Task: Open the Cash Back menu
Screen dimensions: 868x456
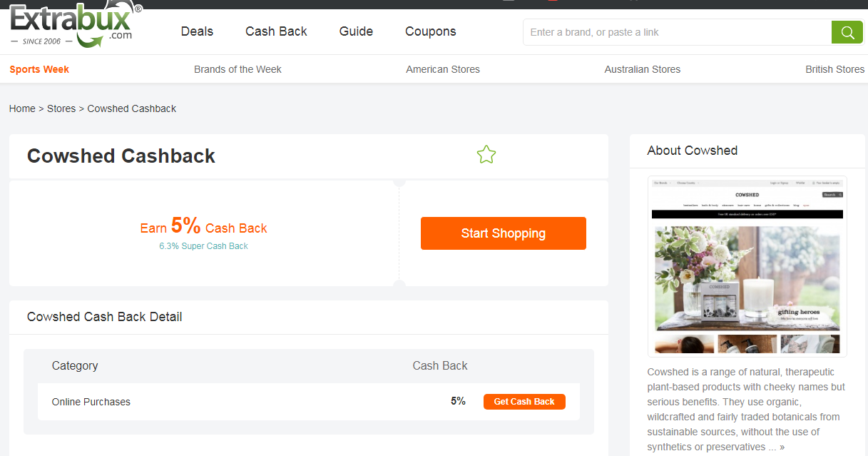Action: click(276, 31)
